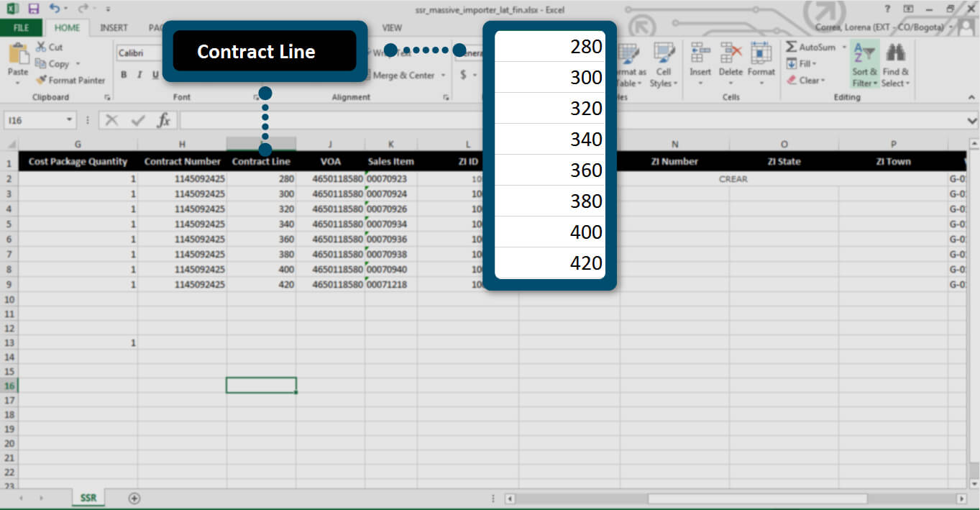
Task: Toggle Bold formatting button
Action: [x=124, y=75]
